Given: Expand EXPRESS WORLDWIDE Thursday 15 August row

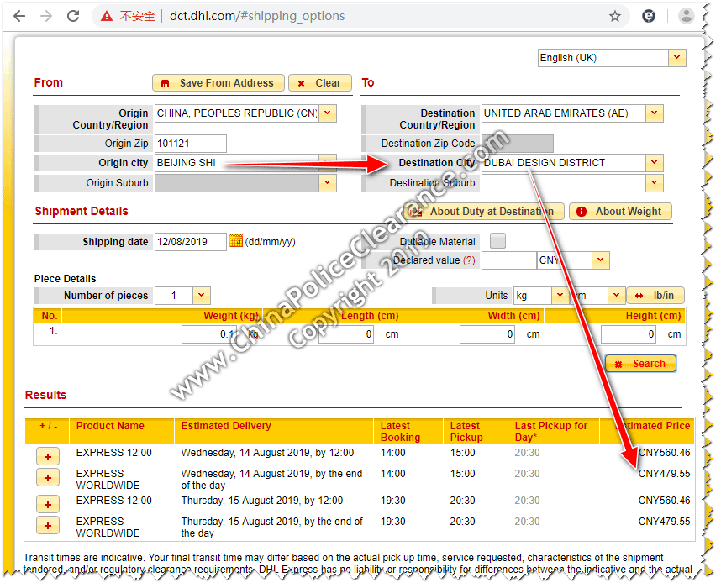Looking at the screenshot, I should click(48, 526).
